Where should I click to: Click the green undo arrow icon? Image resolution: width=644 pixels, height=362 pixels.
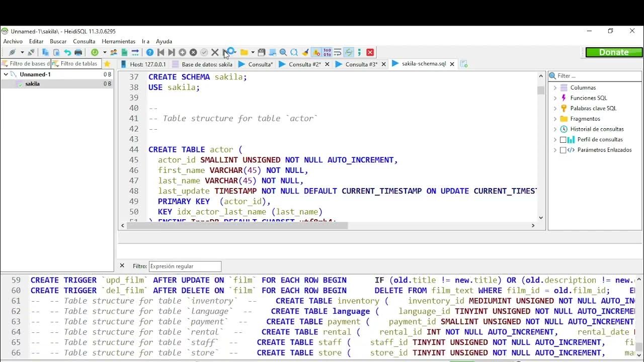click(67, 52)
